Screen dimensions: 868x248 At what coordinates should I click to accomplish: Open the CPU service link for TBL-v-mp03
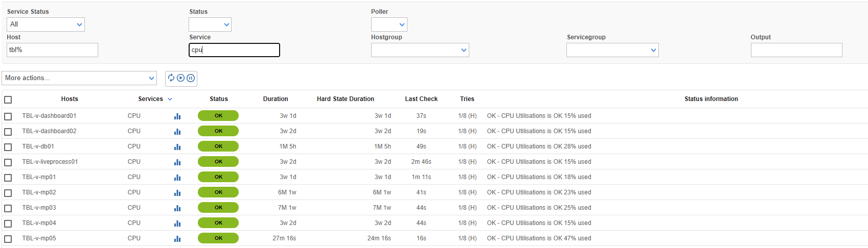tap(134, 208)
